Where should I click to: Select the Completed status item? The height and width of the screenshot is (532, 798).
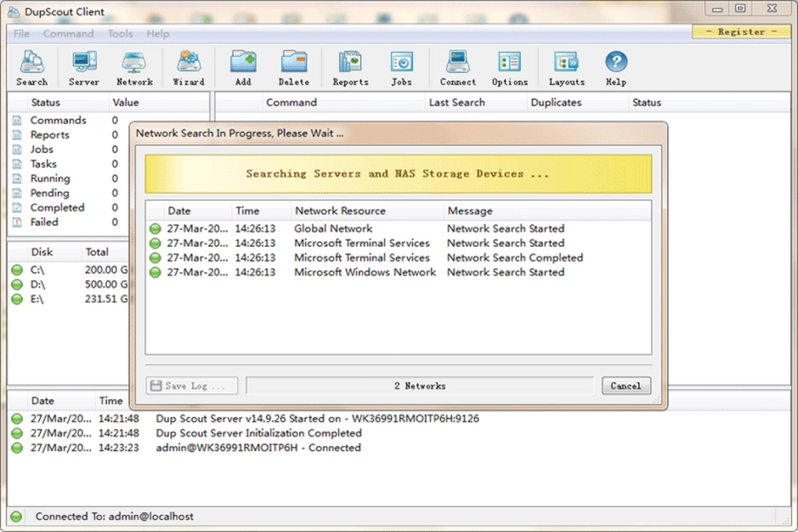point(58,208)
